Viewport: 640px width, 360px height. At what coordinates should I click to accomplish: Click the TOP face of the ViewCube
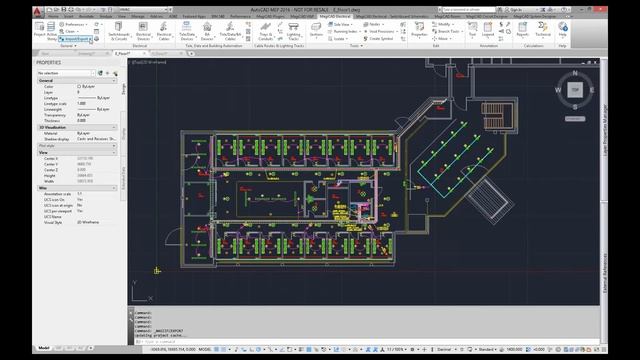coord(575,90)
